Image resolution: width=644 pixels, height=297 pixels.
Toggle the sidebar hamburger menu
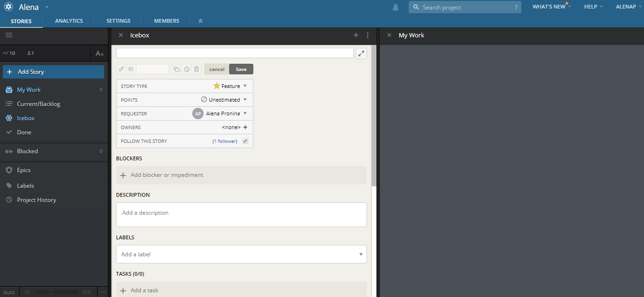[x=9, y=35]
